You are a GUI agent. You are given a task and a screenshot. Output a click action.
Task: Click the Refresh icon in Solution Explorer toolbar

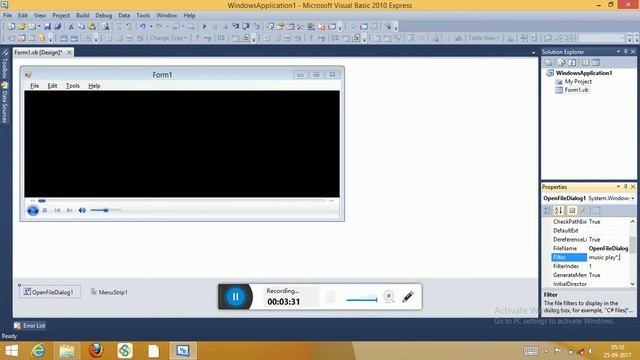pyautogui.click(x=572, y=62)
